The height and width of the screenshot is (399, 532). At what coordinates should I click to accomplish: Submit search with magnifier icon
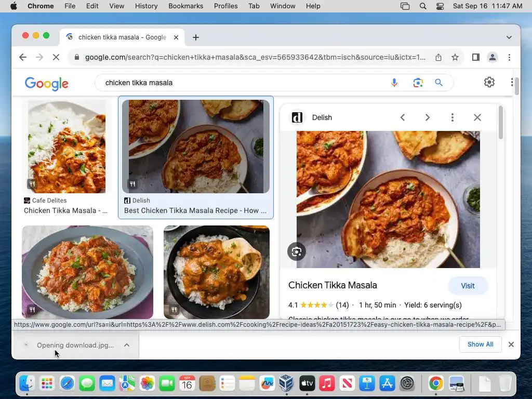click(438, 83)
